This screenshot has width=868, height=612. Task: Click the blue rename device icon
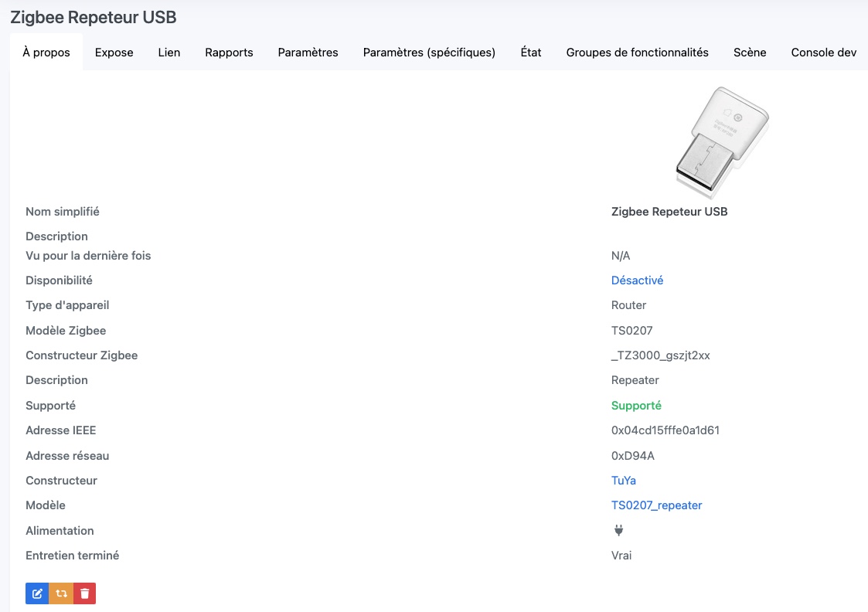click(x=37, y=593)
